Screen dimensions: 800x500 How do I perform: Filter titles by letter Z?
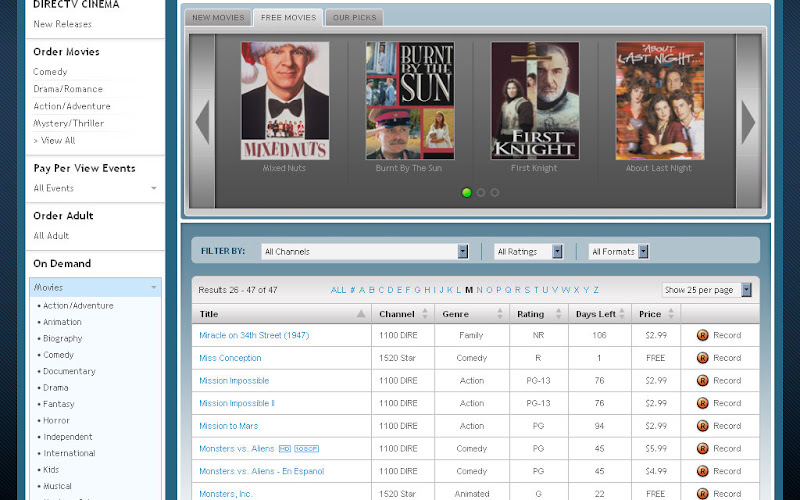596,290
